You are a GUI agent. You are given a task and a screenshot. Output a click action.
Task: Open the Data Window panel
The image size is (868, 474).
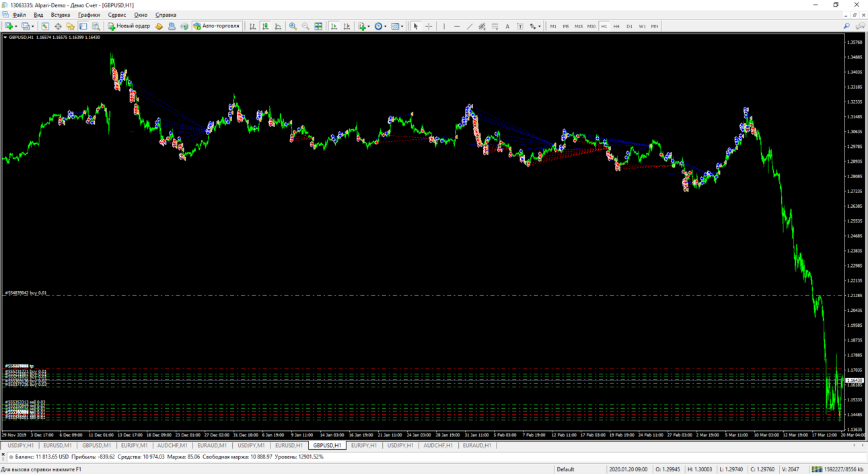(x=58, y=26)
